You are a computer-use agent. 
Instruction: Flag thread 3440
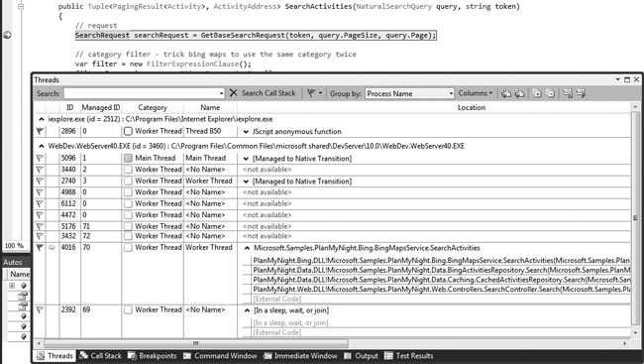40,169
